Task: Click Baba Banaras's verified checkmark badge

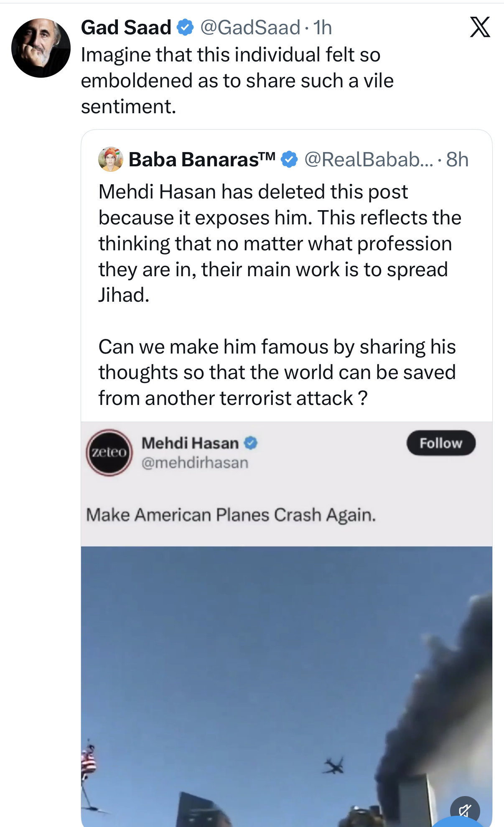Action: tap(289, 160)
